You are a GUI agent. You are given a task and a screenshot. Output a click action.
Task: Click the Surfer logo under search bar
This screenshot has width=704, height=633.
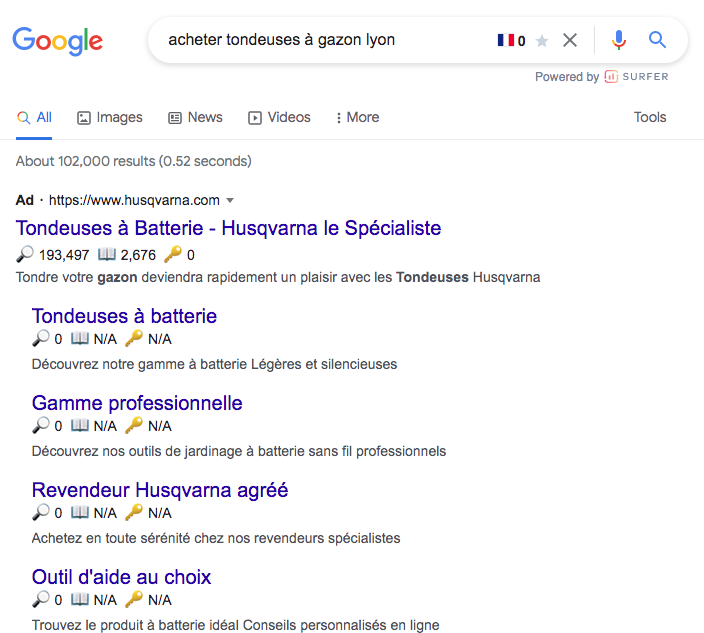pos(636,77)
